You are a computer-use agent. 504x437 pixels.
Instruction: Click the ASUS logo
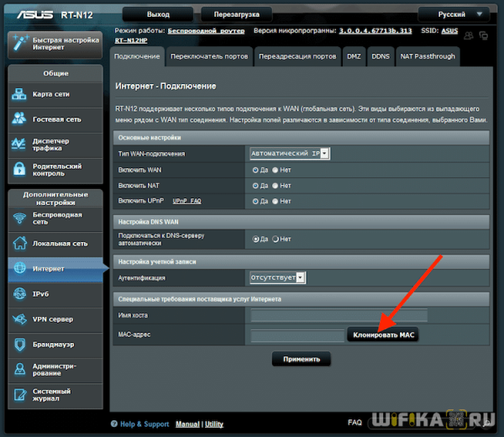point(34,14)
